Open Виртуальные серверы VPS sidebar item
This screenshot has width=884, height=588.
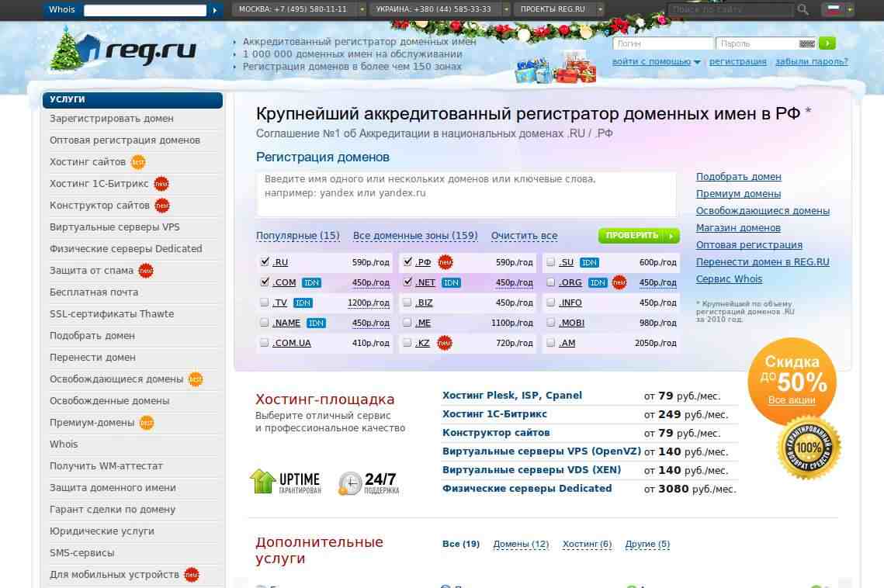tap(114, 227)
